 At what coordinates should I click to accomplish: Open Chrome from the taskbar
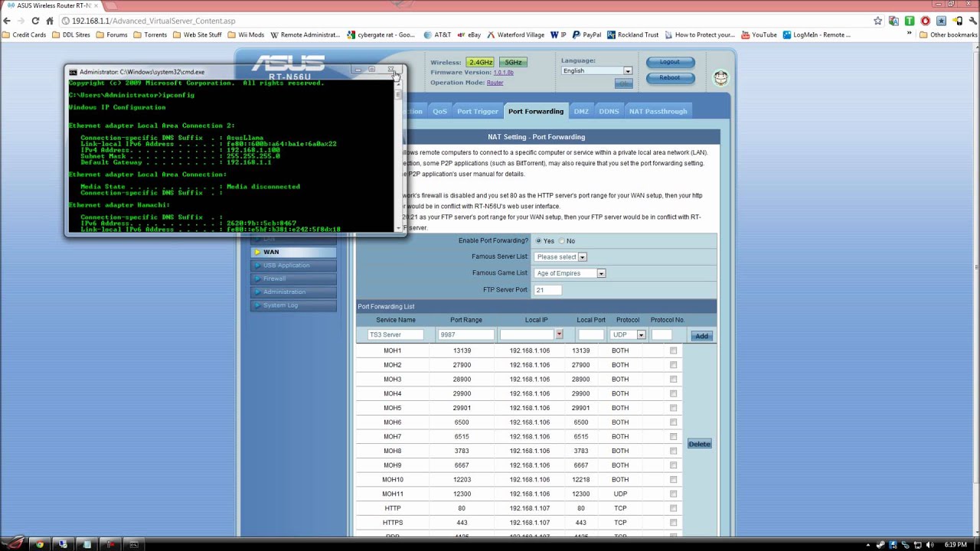(40, 544)
